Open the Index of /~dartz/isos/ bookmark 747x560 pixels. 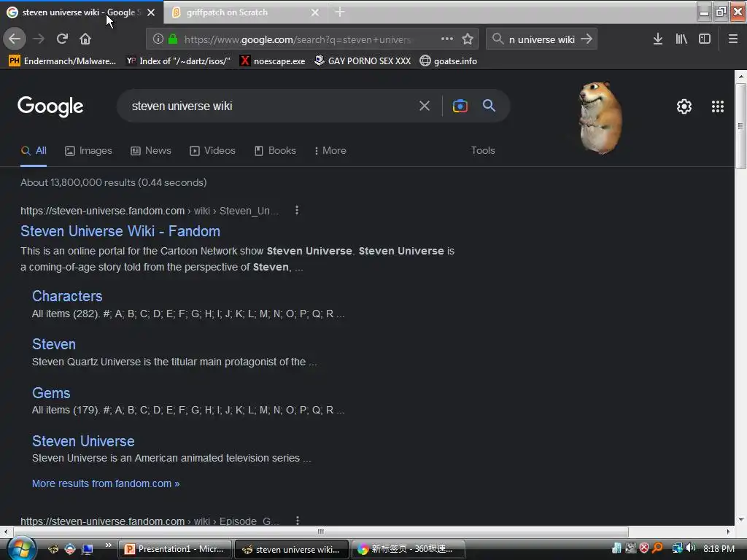click(178, 61)
